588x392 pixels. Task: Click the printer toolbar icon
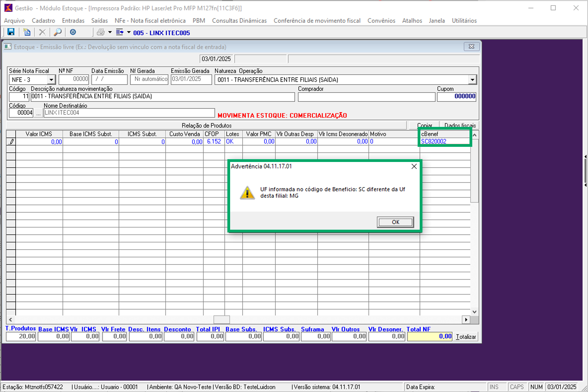click(x=101, y=32)
